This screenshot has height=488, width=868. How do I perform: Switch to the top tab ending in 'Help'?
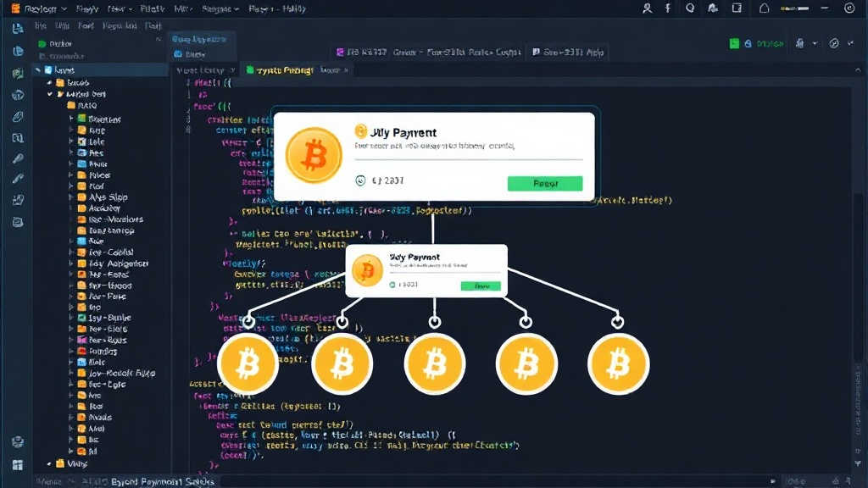(x=568, y=52)
